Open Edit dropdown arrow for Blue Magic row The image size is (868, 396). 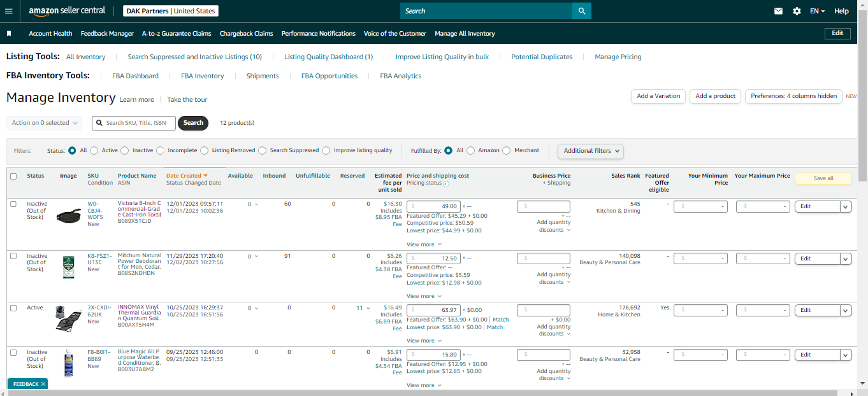click(846, 355)
